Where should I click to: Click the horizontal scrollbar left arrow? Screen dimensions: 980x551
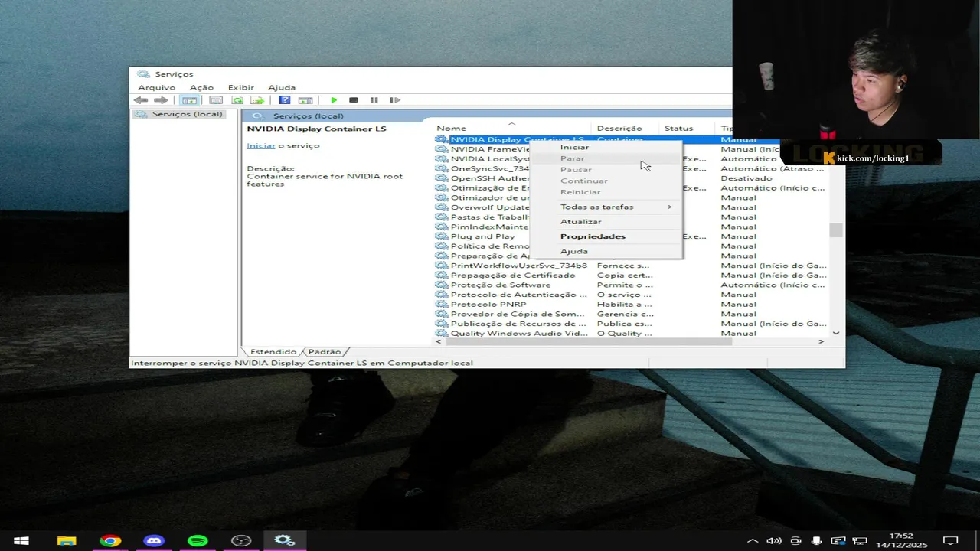click(x=438, y=341)
